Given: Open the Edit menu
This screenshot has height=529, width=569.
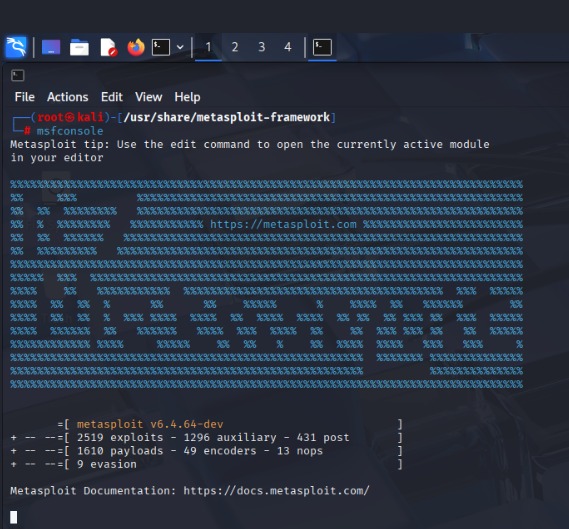Looking at the screenshot, I should coord(112,97).
